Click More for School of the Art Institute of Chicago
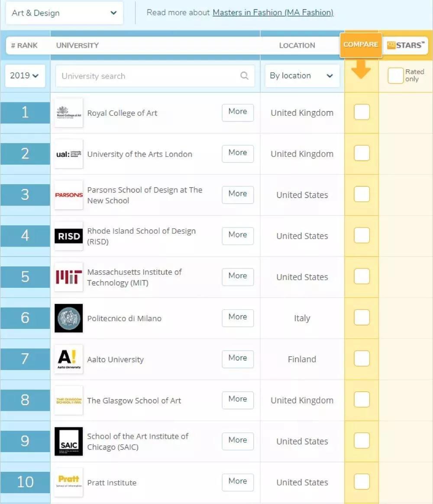433x504 pixels. pos(238,441)
